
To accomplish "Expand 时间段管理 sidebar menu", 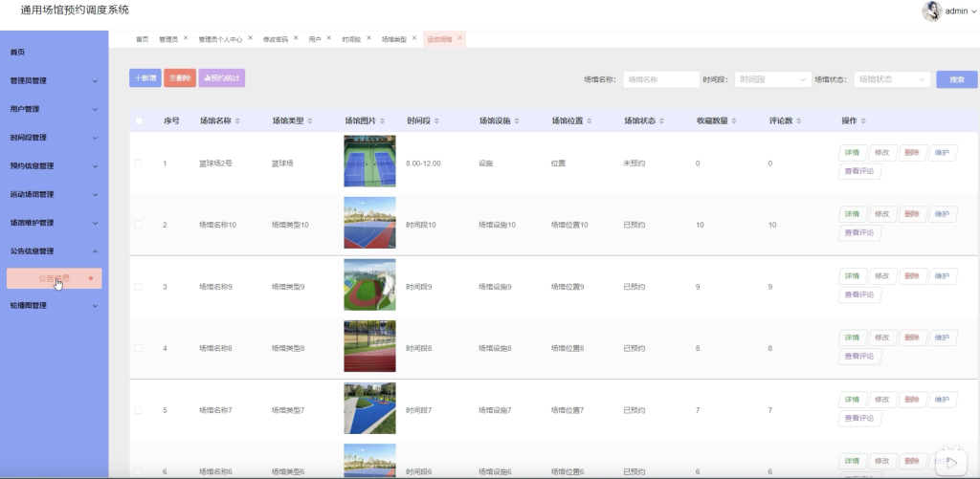I will [54, 138].
